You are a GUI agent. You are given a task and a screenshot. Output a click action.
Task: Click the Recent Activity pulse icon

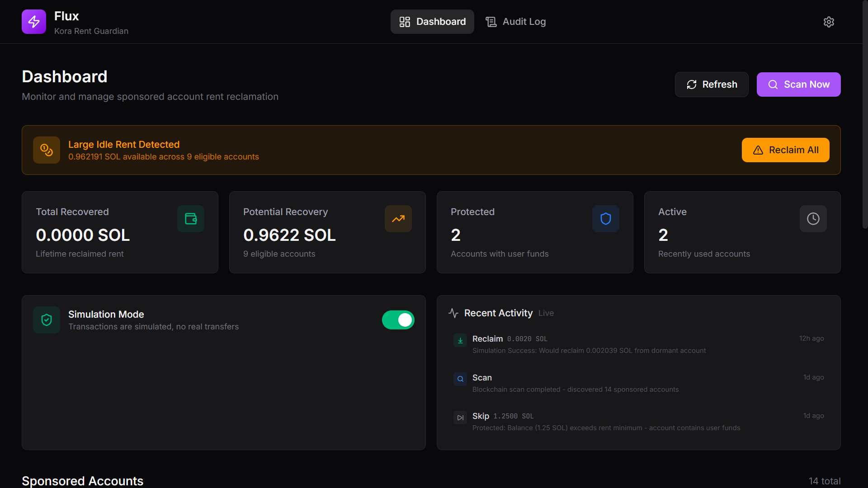coord(453,313)
